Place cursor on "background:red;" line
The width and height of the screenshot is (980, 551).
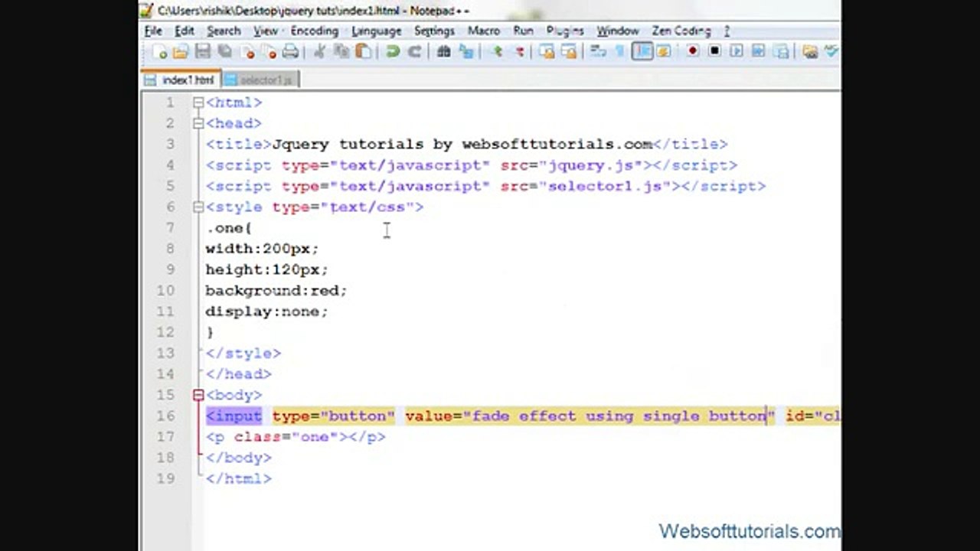pos(276,291)
